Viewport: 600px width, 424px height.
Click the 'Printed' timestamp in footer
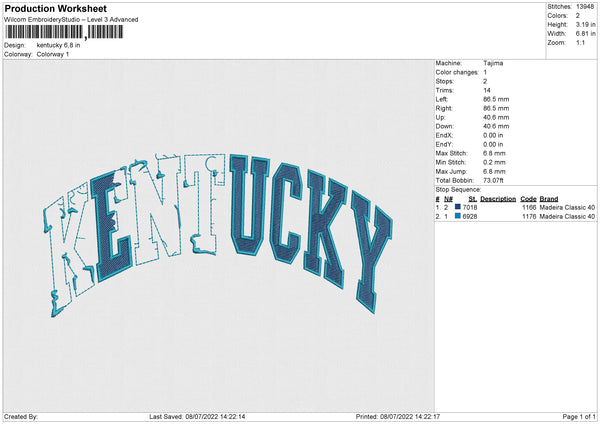tap(398, 417)
